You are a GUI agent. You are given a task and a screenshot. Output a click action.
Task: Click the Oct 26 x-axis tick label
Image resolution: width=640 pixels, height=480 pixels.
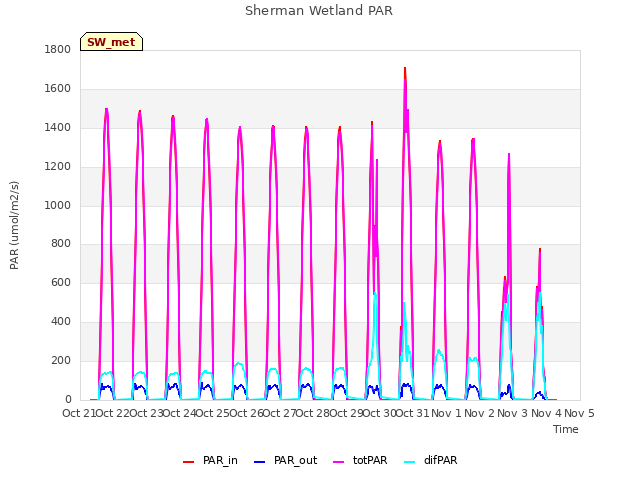(x=246, y=413)
